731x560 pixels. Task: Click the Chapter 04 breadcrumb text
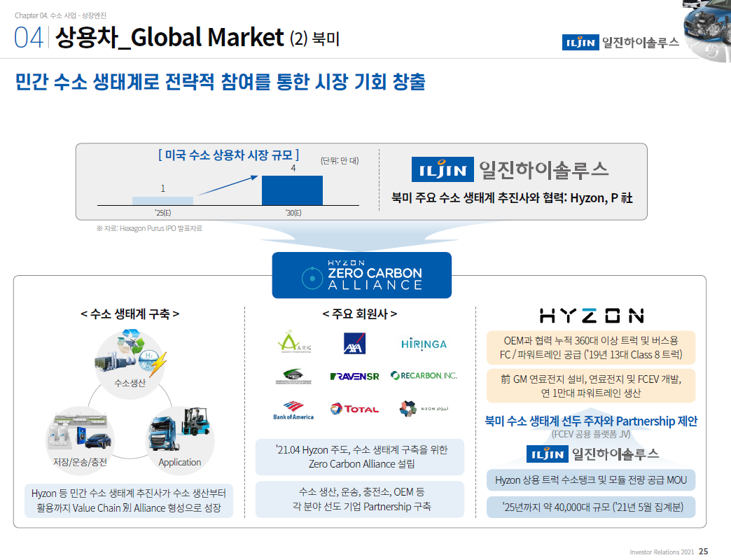click(61, 15)
